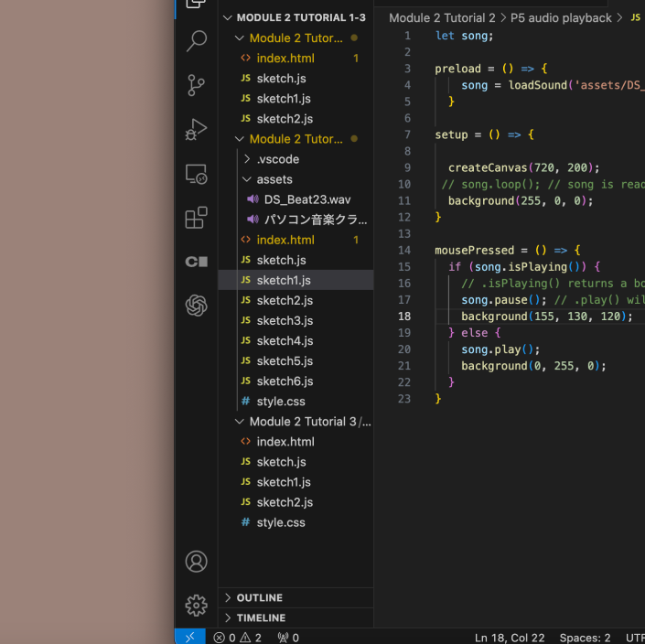The image size is (645, 644).
Task: Open sketch2.js in Module 2 Tutorial 3
Action: click(296, 502)
